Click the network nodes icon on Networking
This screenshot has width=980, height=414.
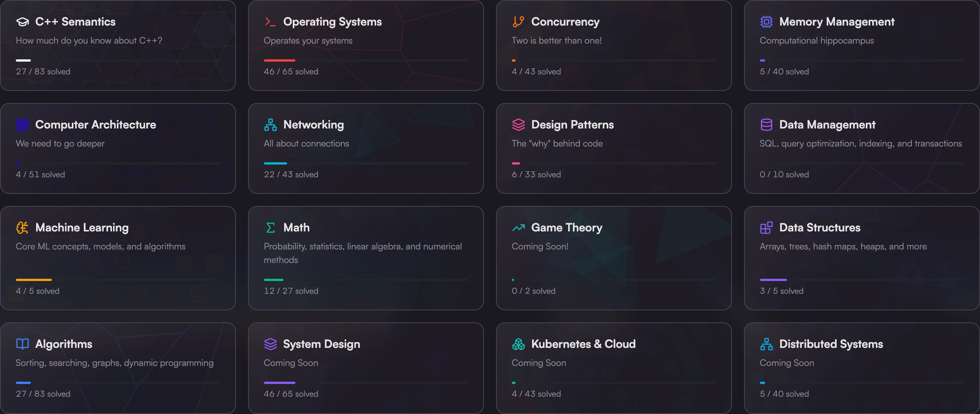coord(270,124)
